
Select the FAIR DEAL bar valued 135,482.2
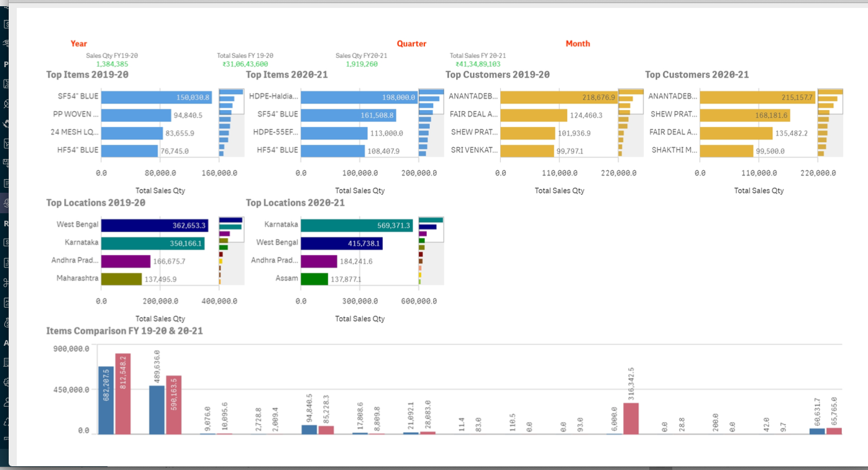[736, 133]
